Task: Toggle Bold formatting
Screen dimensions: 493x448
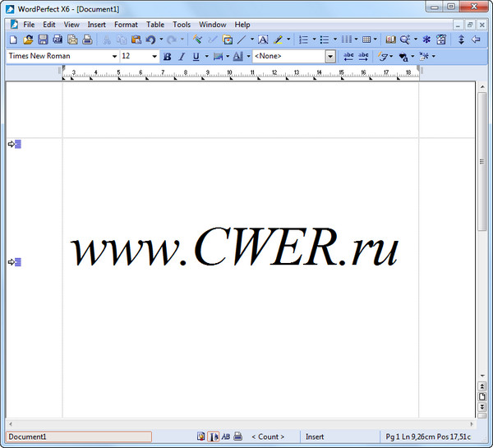Action: [167, 57]
